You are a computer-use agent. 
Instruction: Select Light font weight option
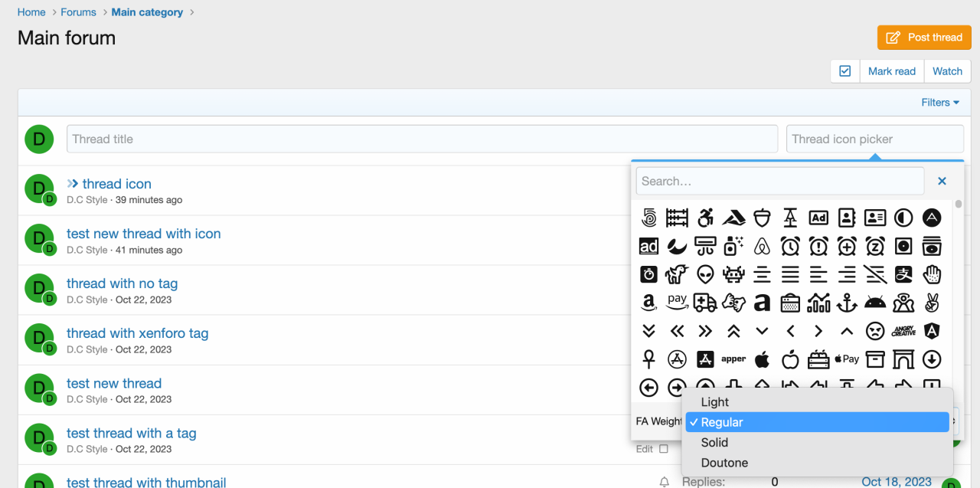(714, 402)
